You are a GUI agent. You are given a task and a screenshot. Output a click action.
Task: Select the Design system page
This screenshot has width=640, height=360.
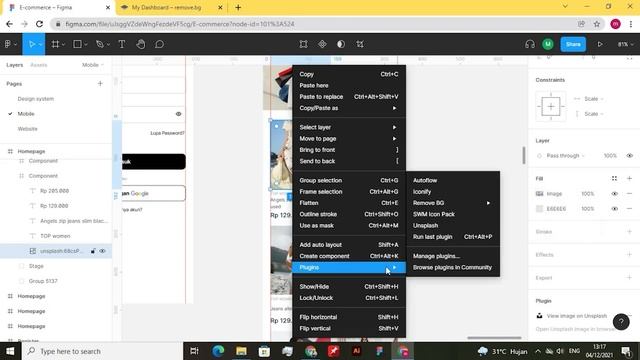coord(36,99)
